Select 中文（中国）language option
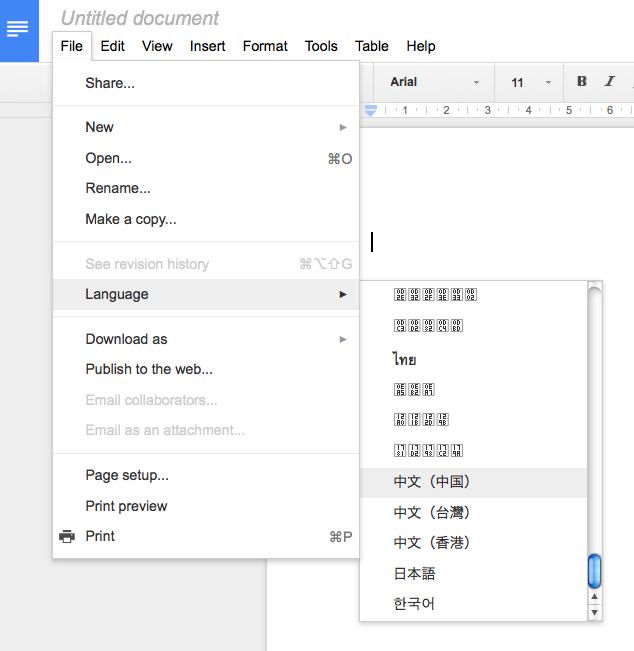 point(473,482)
